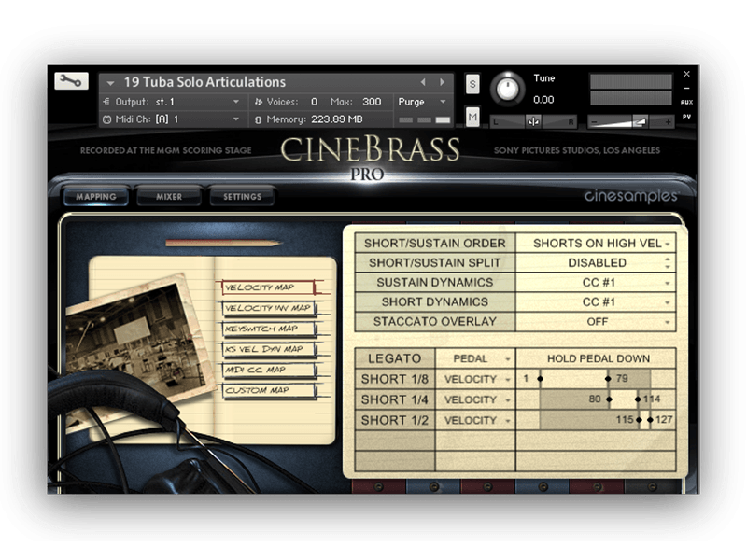This screenshot has height=560, width=747.
Task: Click the pan center slider
Action: pyautogui.click(x=533, y=121)
